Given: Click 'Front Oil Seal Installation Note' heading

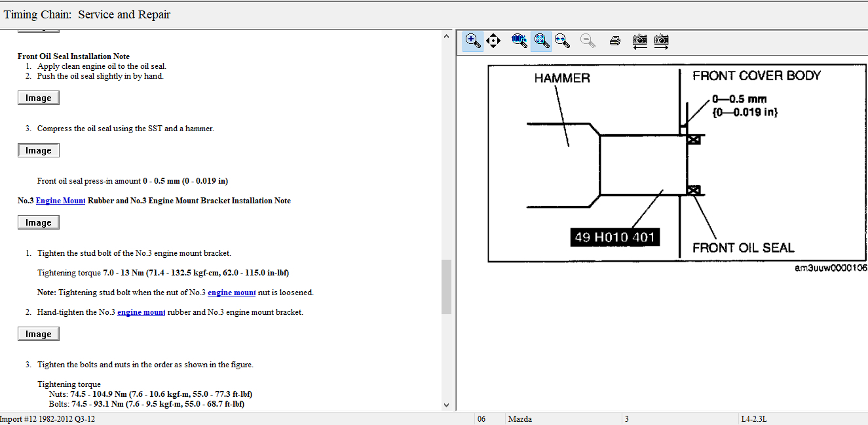Looking at the screenshot, I should [x=73, y=56].
